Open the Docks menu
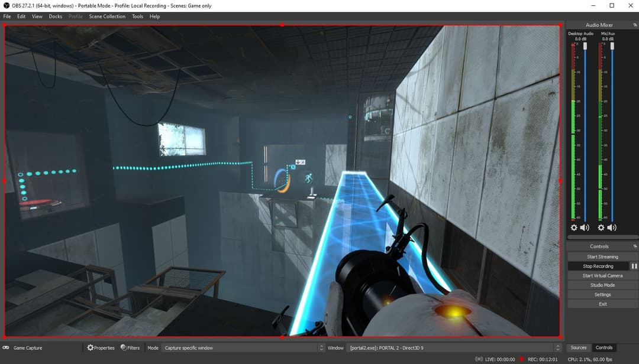This screenshot has width=639, height=364. [x=56, y=17]
